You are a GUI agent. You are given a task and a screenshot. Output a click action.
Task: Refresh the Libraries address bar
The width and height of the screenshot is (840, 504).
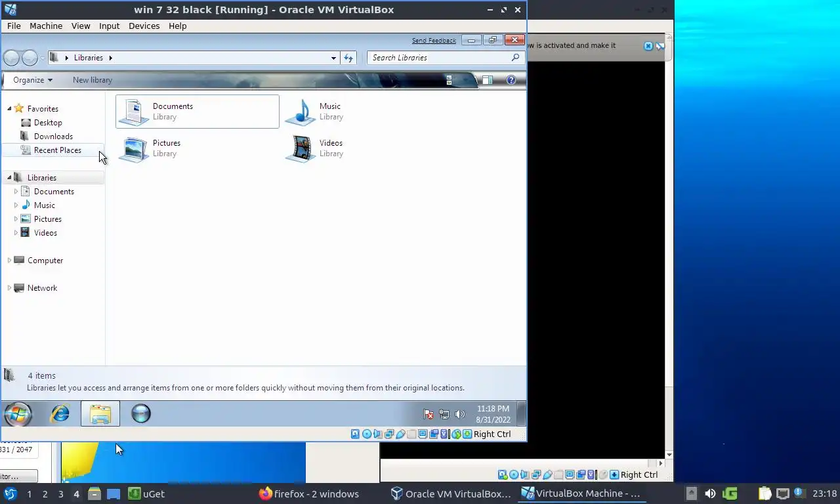(348, 58)
